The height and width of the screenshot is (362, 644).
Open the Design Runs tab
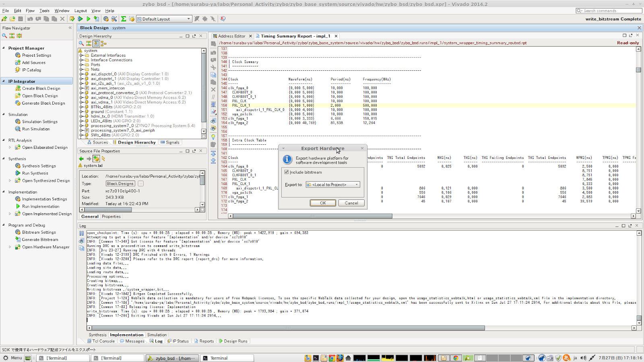coord(233,341)
